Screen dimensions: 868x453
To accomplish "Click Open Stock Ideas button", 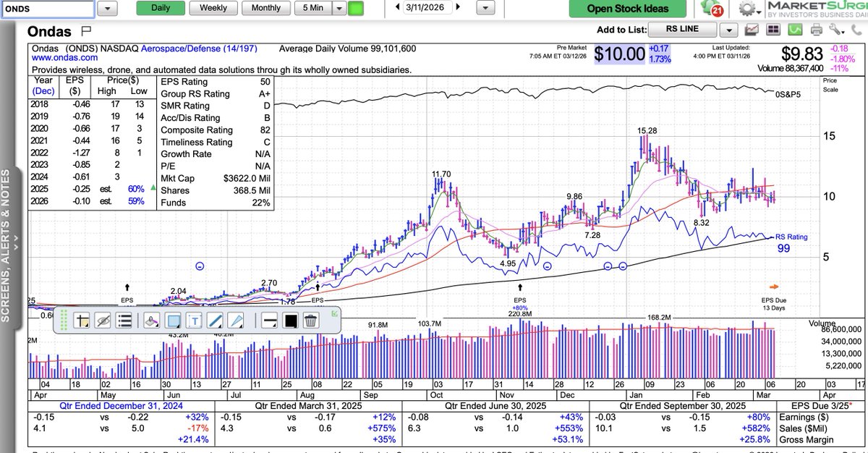I will [627, 9].
